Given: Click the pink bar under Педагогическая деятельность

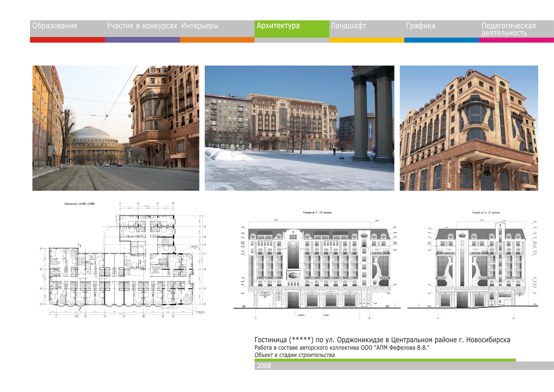Looking at the screenshot, I should click(x=516, y=40).
